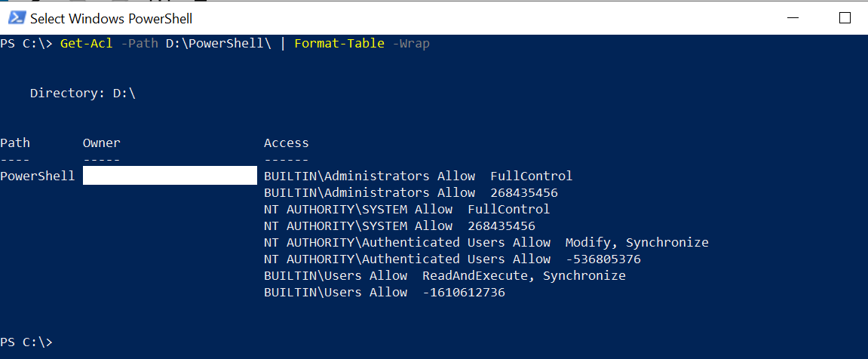Click the Path column header
Viewport: 868px width, 359px height.
pos(15,143)
